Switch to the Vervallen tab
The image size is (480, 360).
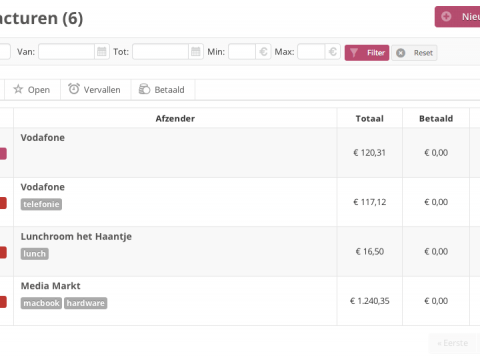click(x=96, y=90)
